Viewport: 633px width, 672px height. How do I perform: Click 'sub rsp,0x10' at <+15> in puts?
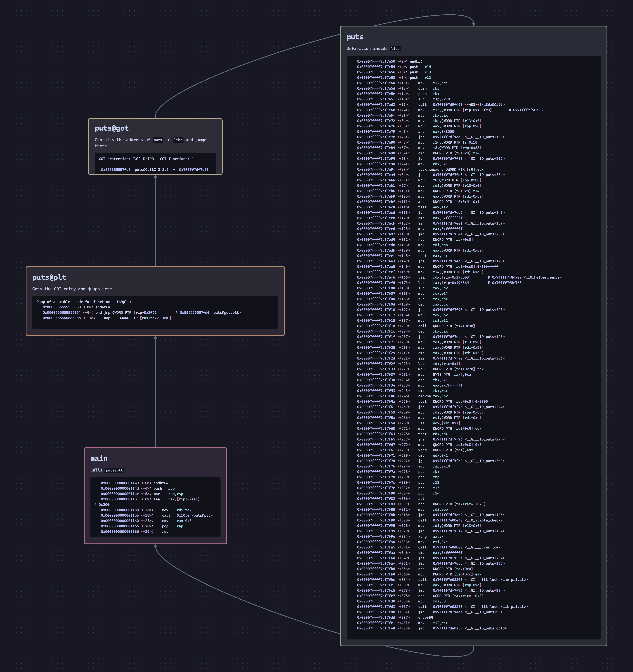pos(434,99)
